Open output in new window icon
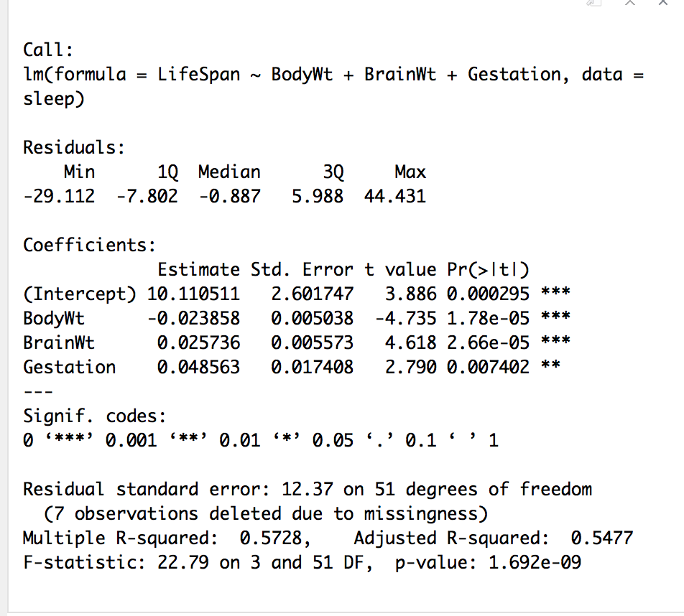Viewport: 684px width, 616px height. (593, 4)
